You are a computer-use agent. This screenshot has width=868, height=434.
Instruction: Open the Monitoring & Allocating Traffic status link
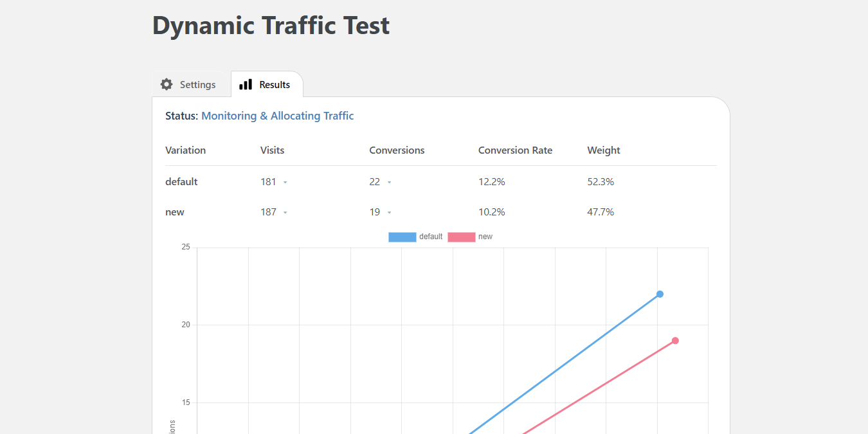[278, 116]
